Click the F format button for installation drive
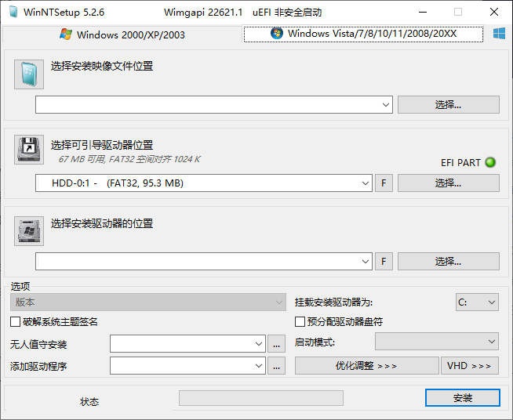The height and width of the screenshot is (420, 513). pyautogui.click(x=384, y=262)
